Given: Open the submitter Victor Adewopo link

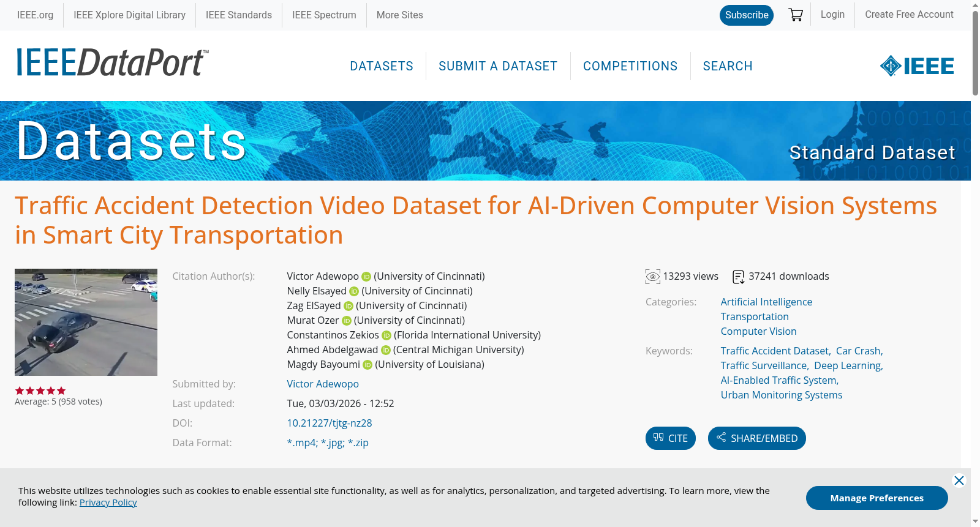Looking at the screenshot, I should (x=323, y=384).
